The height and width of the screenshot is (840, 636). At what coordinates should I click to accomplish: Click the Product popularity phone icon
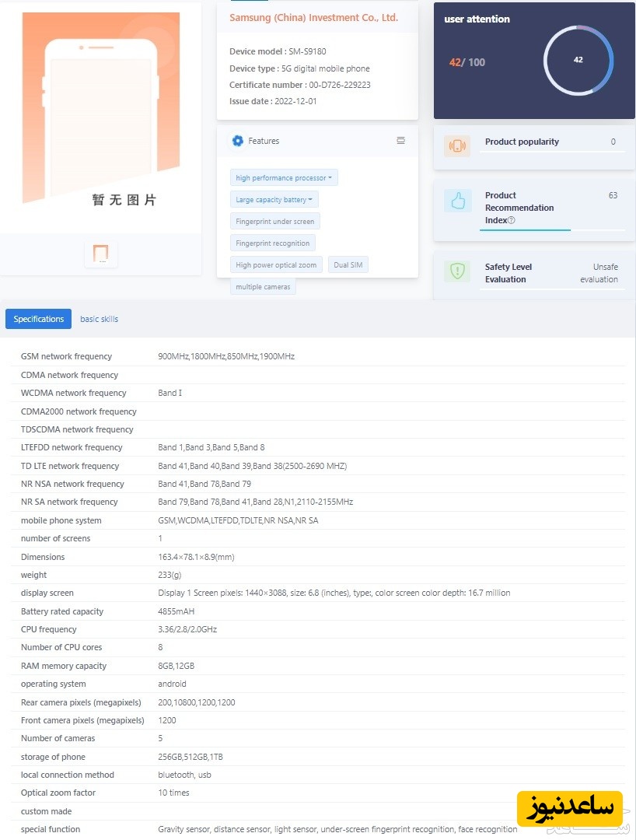click(x=457, y=145)
